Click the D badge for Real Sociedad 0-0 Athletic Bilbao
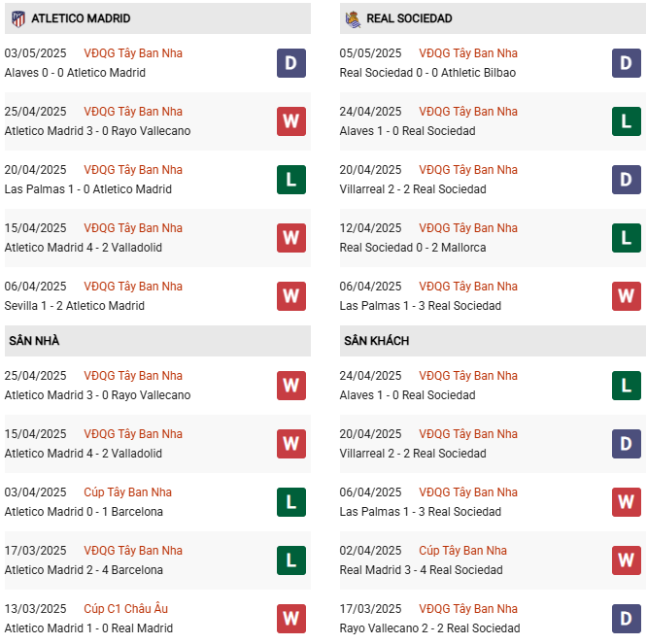647x644 pixels. (x=627, y=63)
